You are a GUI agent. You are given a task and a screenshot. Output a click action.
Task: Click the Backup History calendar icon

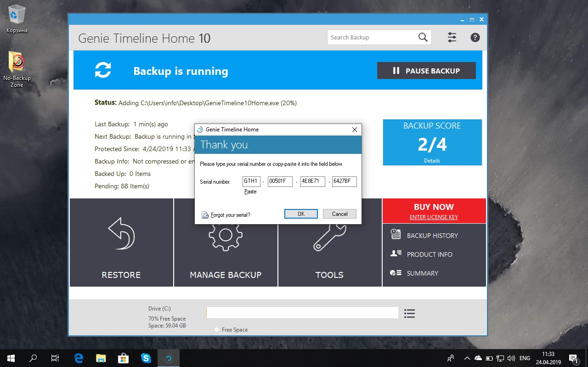(396, 235)
